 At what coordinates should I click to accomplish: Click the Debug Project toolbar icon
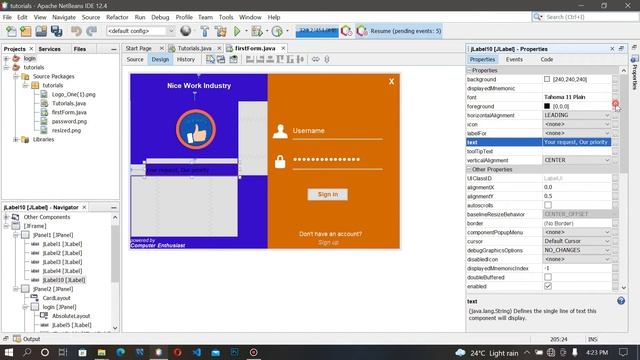coord(257,31)
